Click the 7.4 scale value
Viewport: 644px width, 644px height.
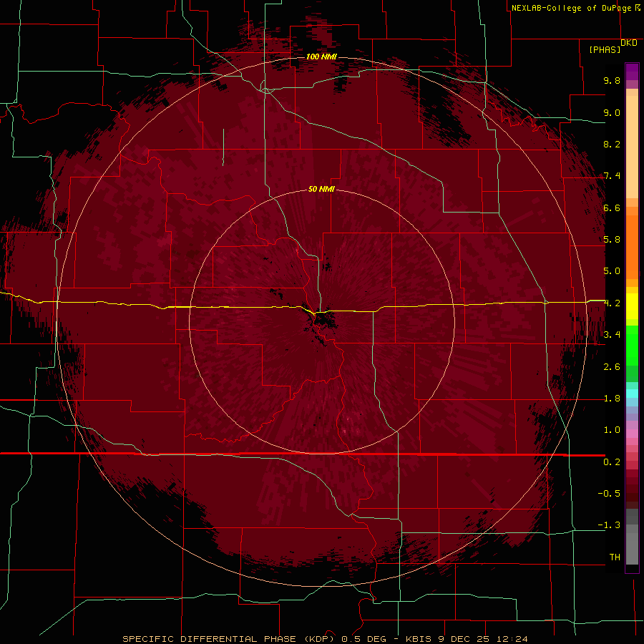pyautogui.click(x=612, y=176)
